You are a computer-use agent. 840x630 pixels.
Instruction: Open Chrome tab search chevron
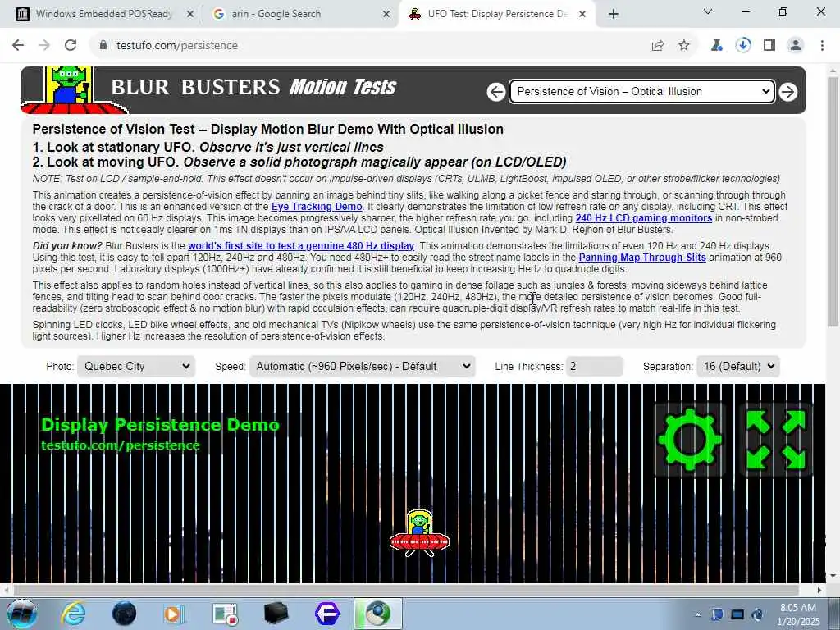(708, 11)
